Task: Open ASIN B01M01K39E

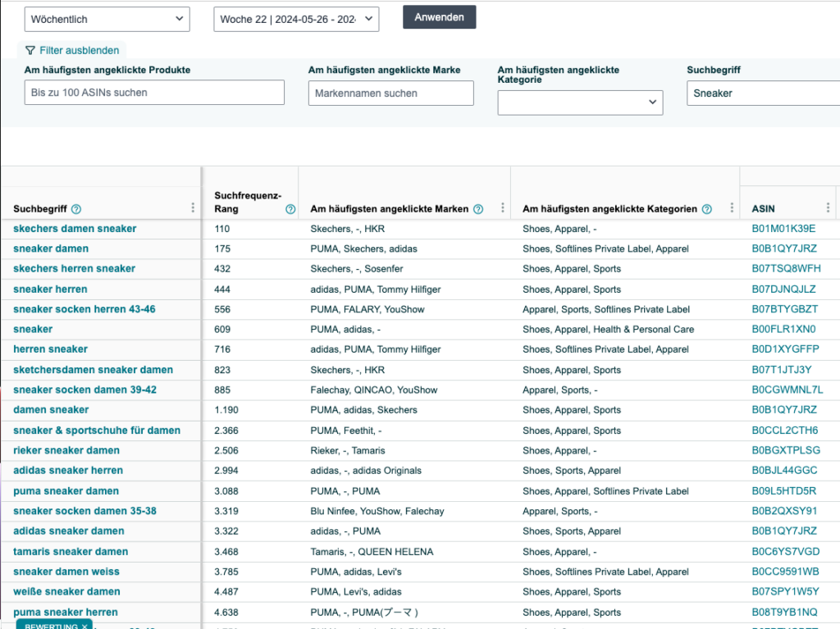Action: click(x=783, y=229)
